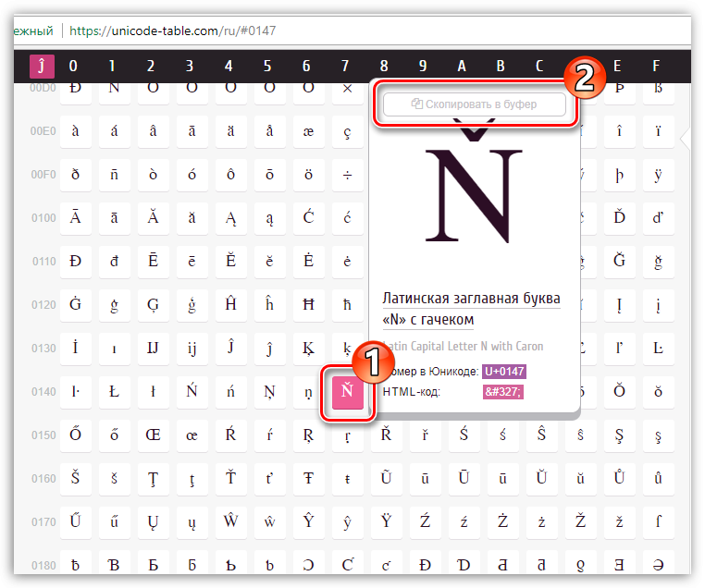Image resolution: width=705 pixels, height=588 pixels.
Task: Pick the æ character cell
Action: [x=308, y=131]
